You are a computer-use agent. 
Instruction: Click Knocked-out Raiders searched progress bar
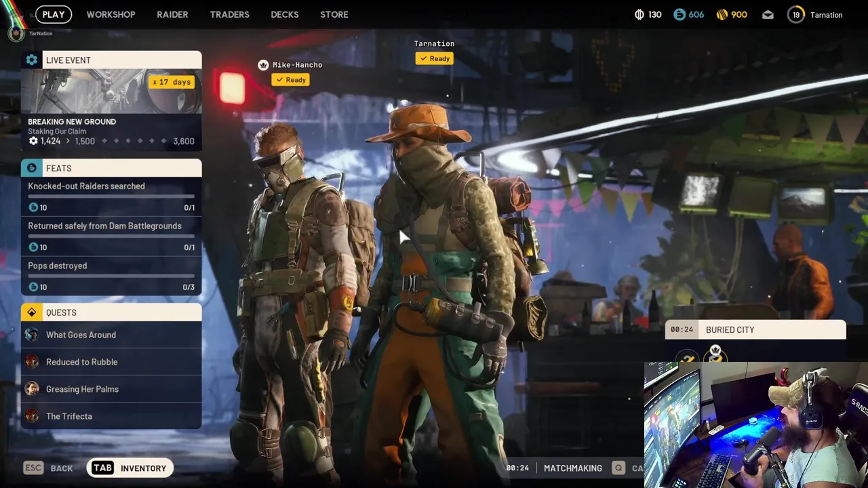(111, 197)
